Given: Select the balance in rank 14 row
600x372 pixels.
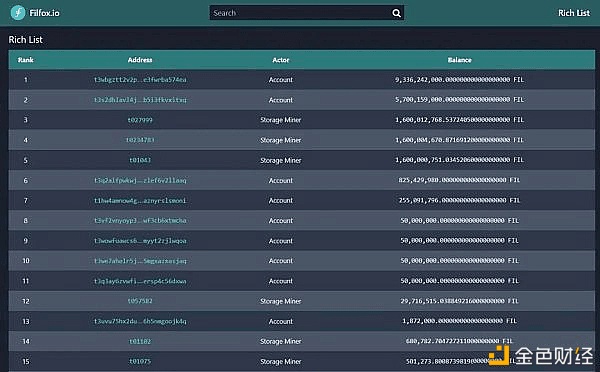Looking at the screenshot, I should pyautogui.click(x=459, y=341).
